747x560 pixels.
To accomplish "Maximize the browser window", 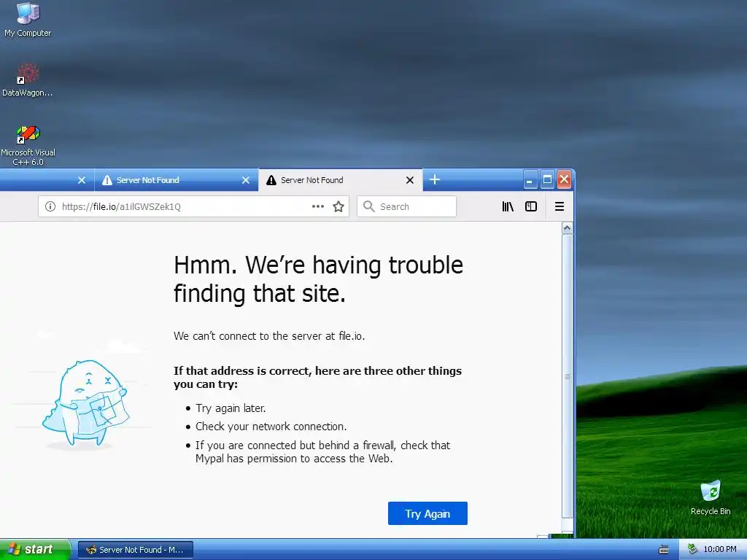I will [547, 180].
